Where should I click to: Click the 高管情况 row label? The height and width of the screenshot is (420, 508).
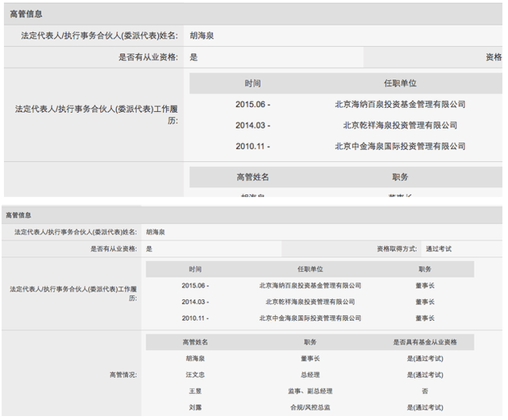(x=123, y=375)
